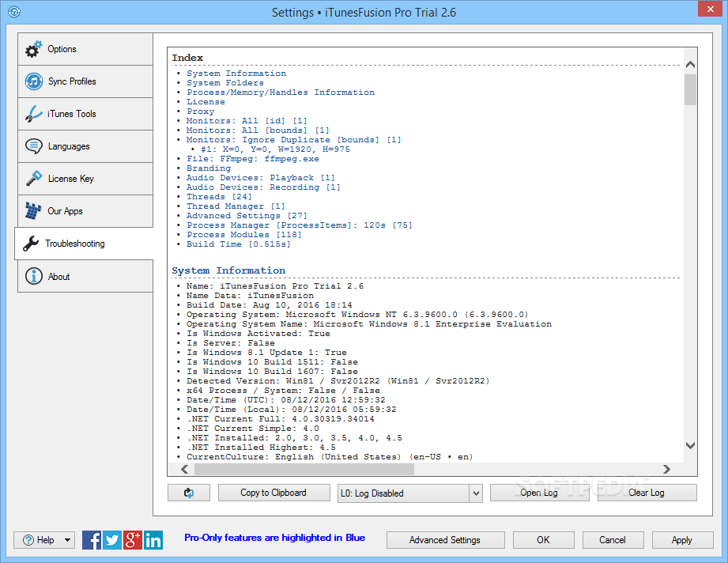Jump to the License index link

(x=206, y=102)
